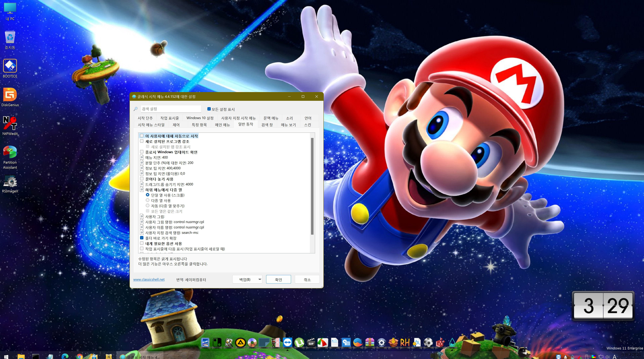Enable 내게 필요한 옵션 사용
The width and height of the screenshot is (644, 359).
(142, 243)
